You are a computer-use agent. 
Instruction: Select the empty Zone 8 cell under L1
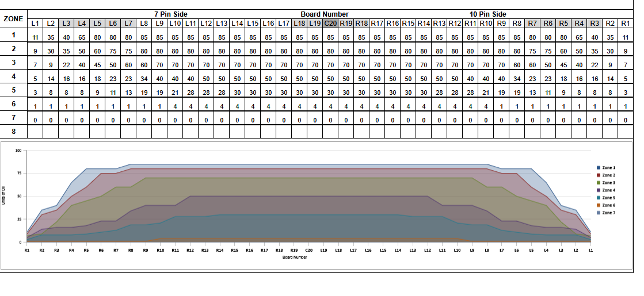coord(35,132)
